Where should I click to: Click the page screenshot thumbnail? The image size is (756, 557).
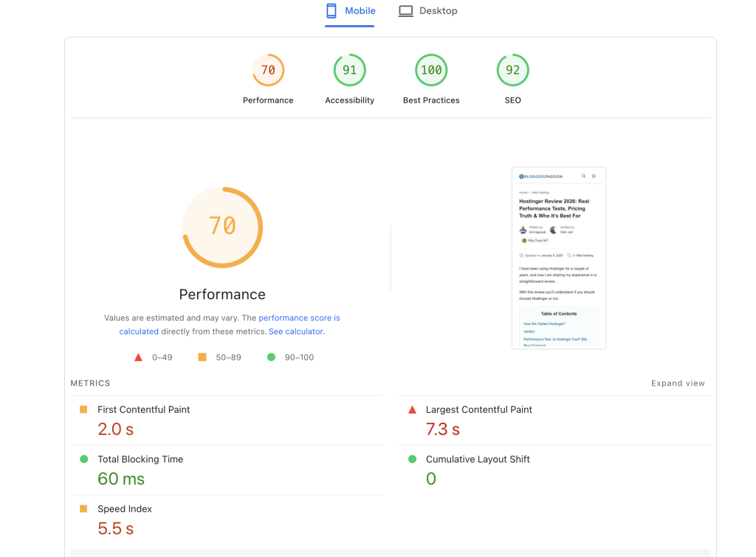[x=559, y=258]
